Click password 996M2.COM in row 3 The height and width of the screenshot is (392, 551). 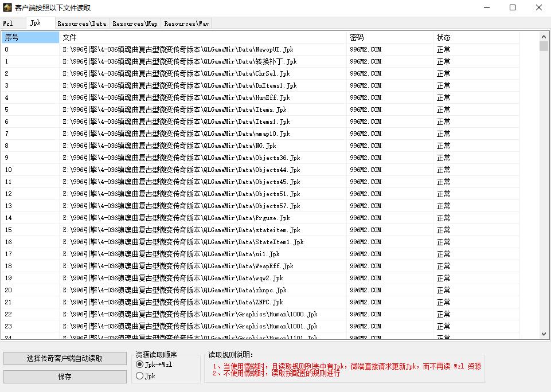[365, 85]
